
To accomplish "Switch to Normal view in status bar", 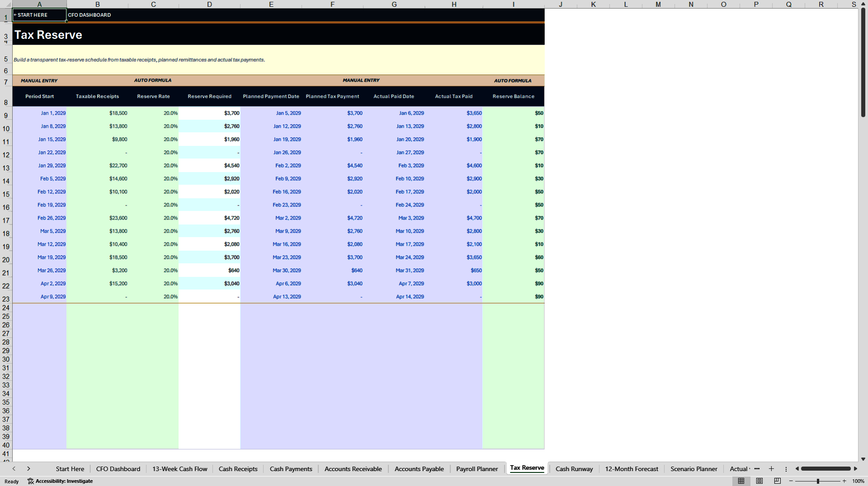I will pos(741,481).
